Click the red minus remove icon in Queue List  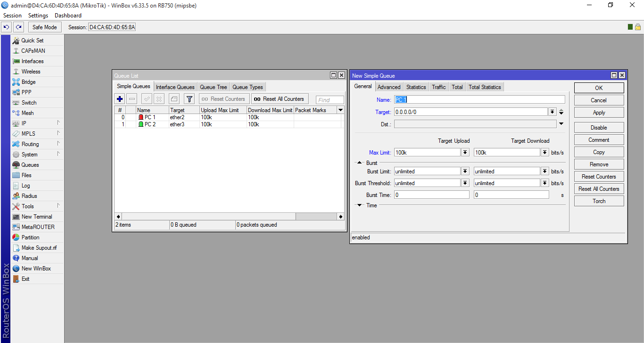coord(132,99)
